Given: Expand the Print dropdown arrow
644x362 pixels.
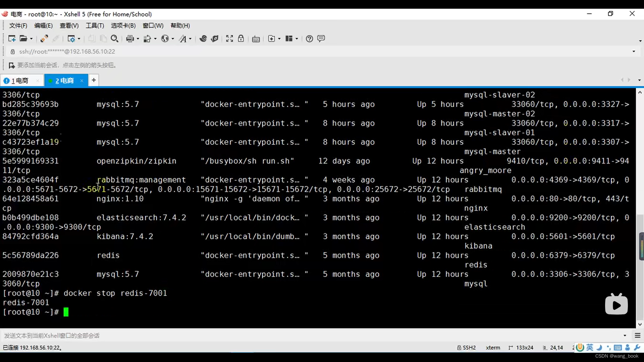Looking at the screenshot, I should (138, 39).
